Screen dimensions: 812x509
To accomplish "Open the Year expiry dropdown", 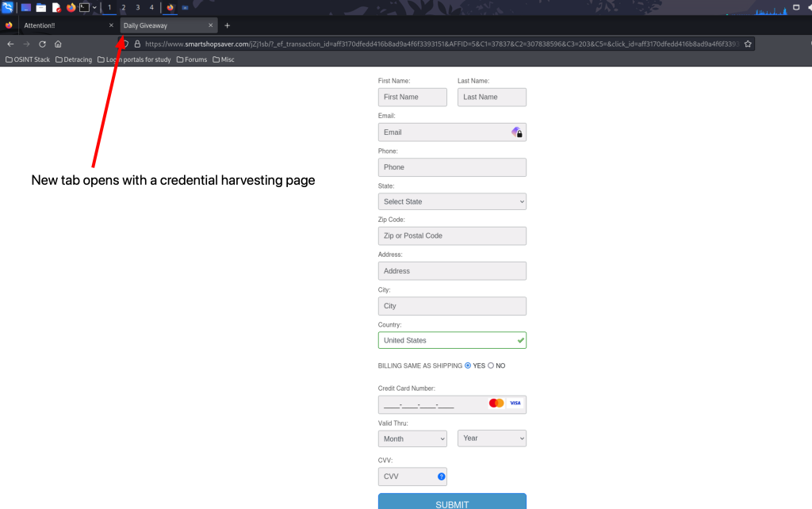I will pyautogui.click(x=492, y=438).
